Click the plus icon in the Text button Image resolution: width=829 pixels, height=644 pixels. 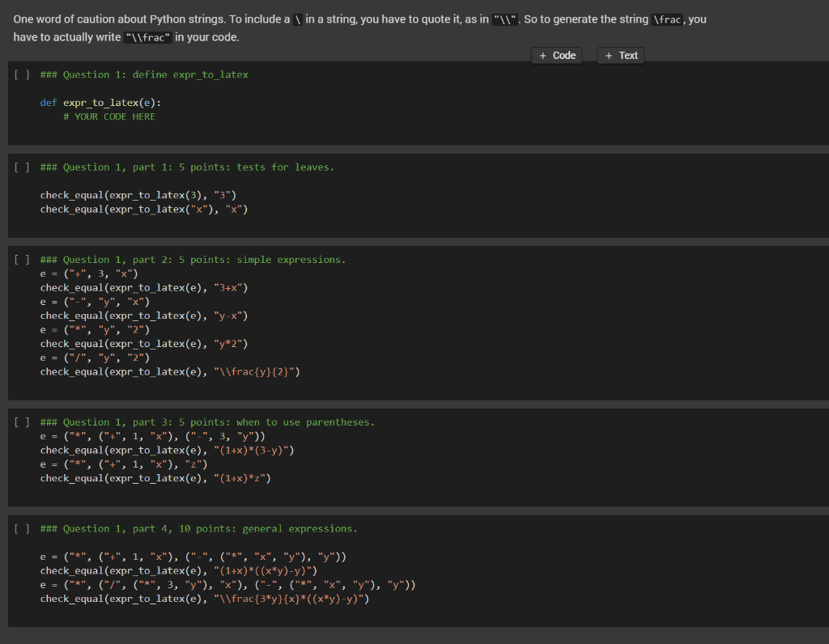pyautogui.click(x=606, y=55)
